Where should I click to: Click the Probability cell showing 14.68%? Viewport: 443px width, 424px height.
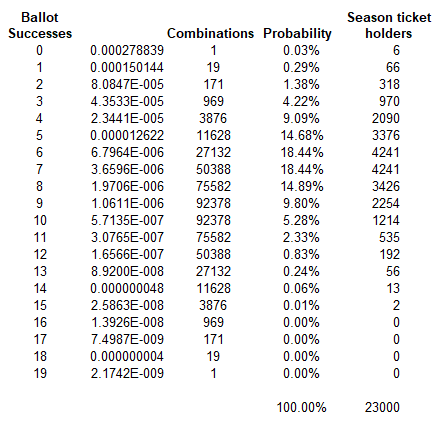pos(302,135)
